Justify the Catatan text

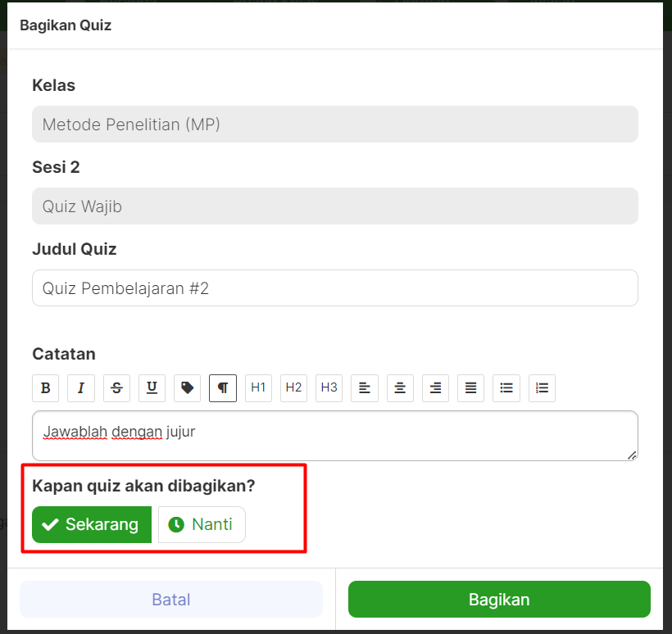470,388
